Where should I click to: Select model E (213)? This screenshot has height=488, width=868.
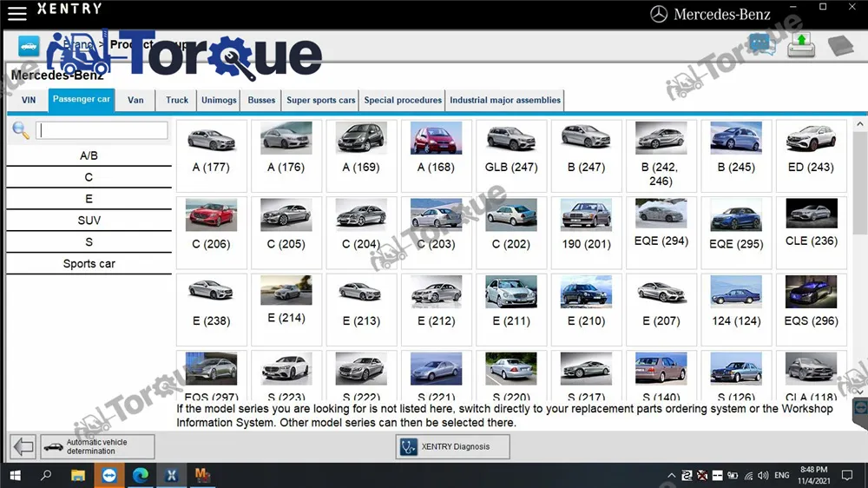(x=361, y=310)
